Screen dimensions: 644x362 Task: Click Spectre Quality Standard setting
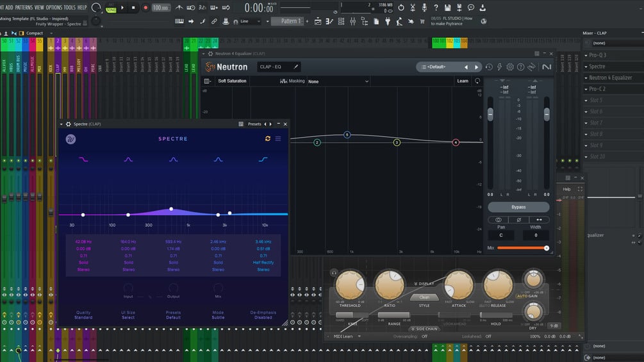point(83,315)
